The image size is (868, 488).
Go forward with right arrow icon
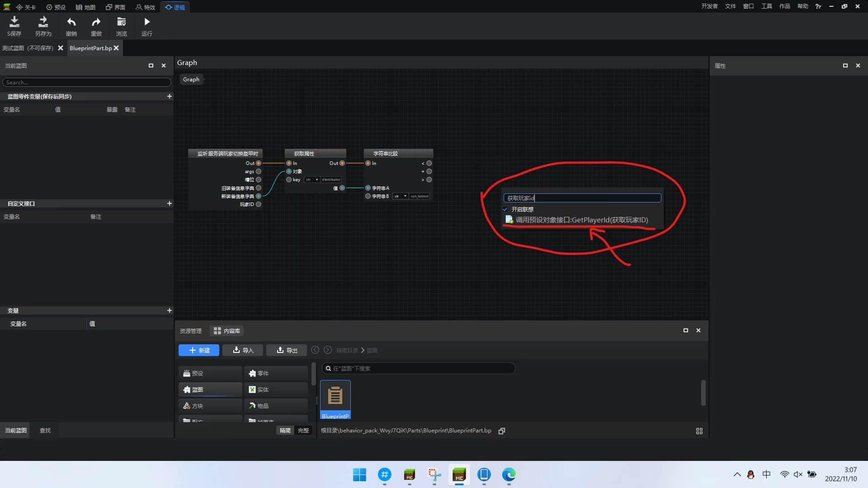(x=328, y=350)
